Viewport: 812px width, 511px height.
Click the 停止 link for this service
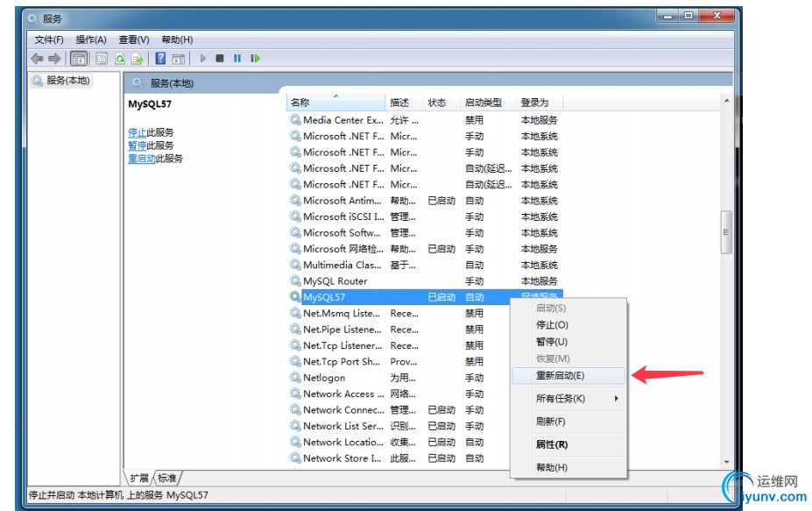point(138,132)
